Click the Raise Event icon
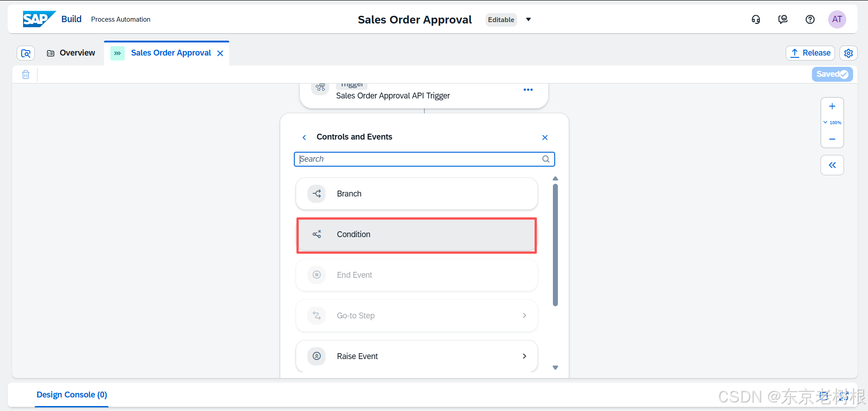 (316, 356)
